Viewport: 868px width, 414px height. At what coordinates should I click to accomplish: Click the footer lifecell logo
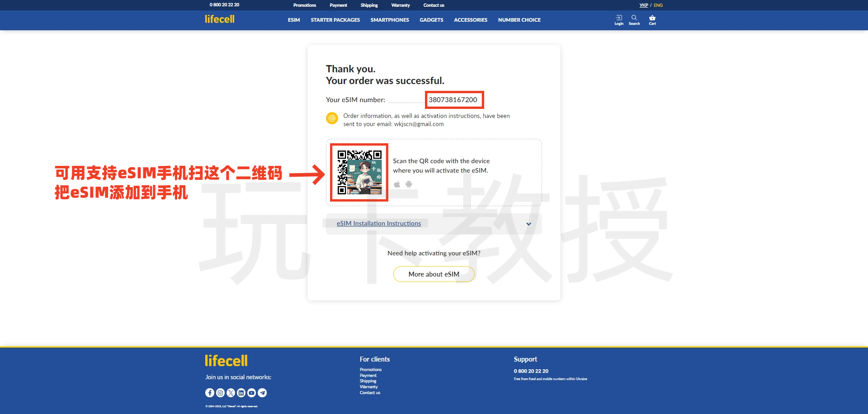(x=226, y=361)
